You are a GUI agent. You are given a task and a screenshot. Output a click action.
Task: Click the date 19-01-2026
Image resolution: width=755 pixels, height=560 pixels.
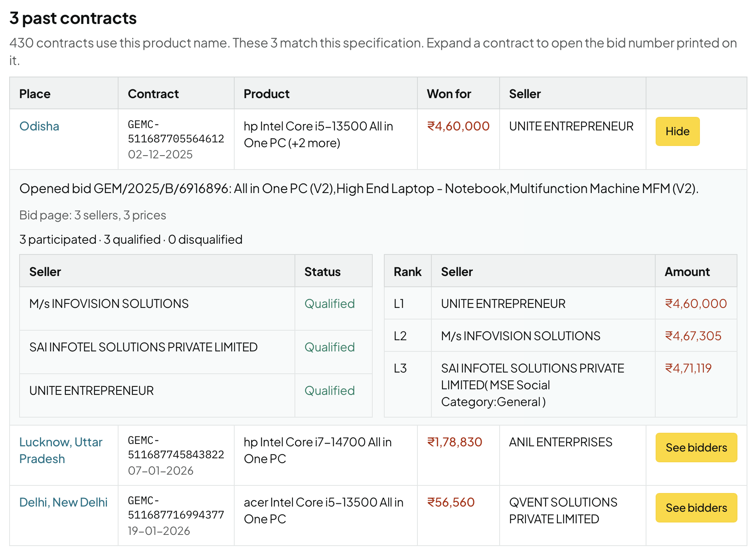(x=159, y=531)
